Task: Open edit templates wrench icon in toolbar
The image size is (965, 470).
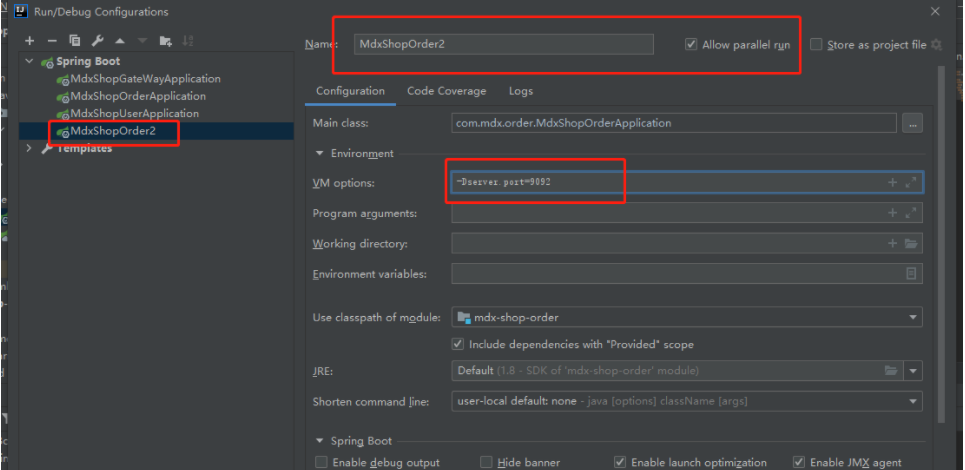Action: [x=97, y=41]
